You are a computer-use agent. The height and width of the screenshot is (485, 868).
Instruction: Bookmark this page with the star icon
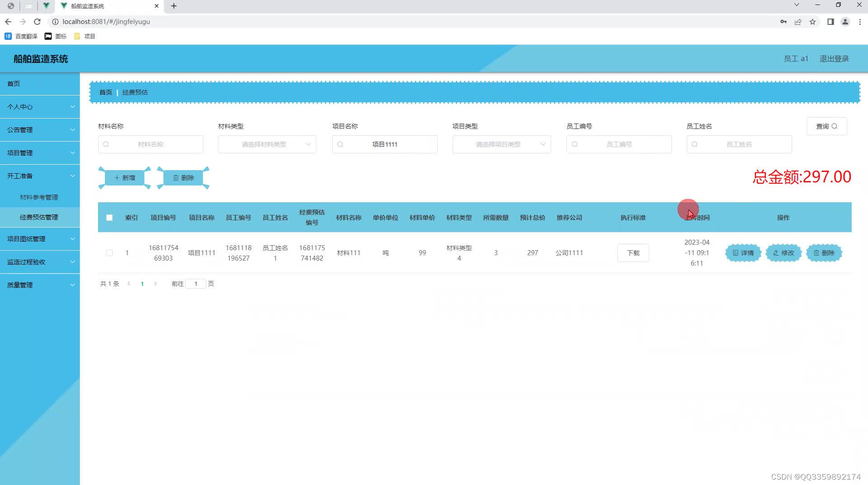(x=812, y=22)
